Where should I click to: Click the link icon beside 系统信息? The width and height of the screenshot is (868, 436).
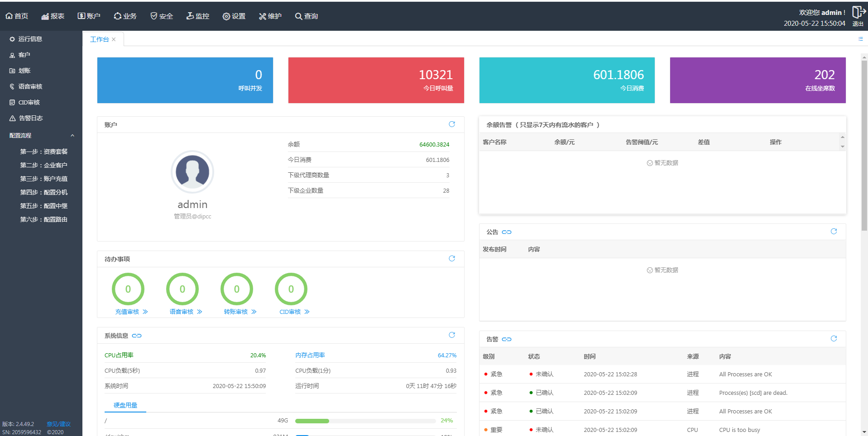[137, 336]
